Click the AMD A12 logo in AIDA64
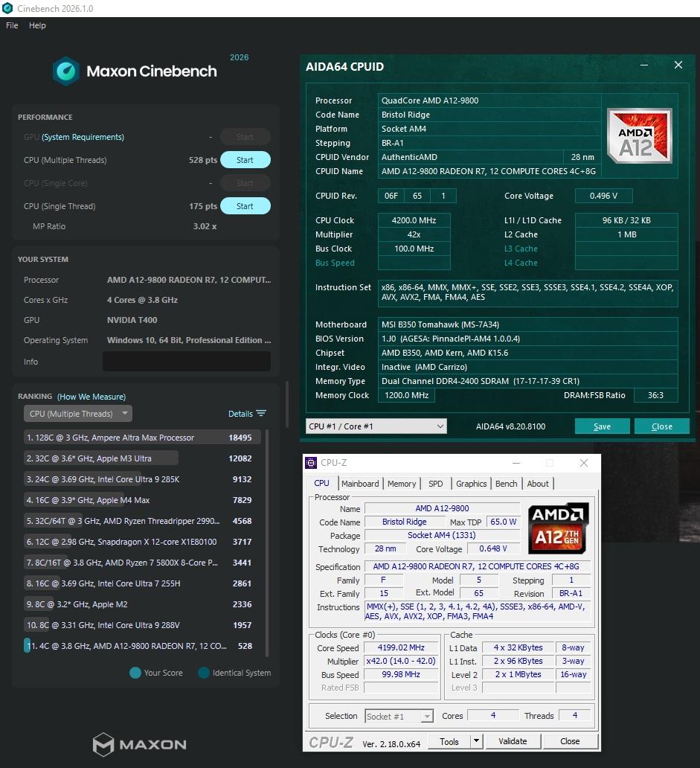This screenshot has width=700, height=768. click(639, 135)
